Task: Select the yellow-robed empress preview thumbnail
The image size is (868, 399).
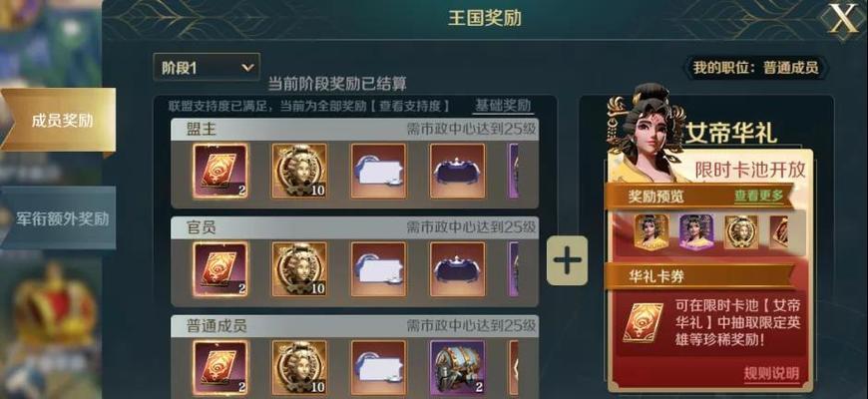Action: (651, 231)
